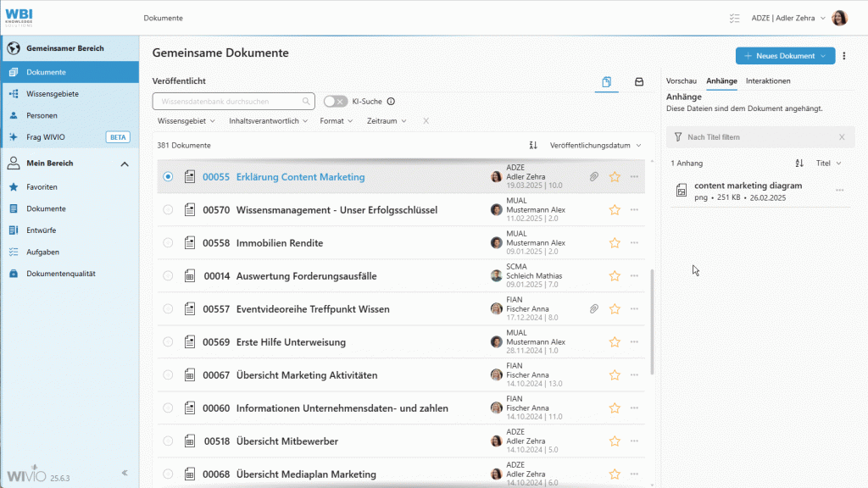Click the archive view icon
The image size is (868, 488).
[x=639, y=81]
